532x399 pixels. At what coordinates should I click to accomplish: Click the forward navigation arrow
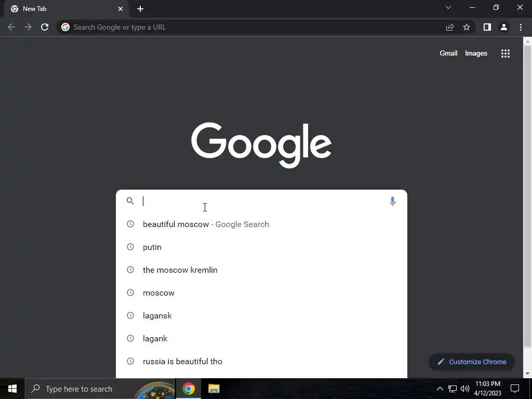pos(28,27)
